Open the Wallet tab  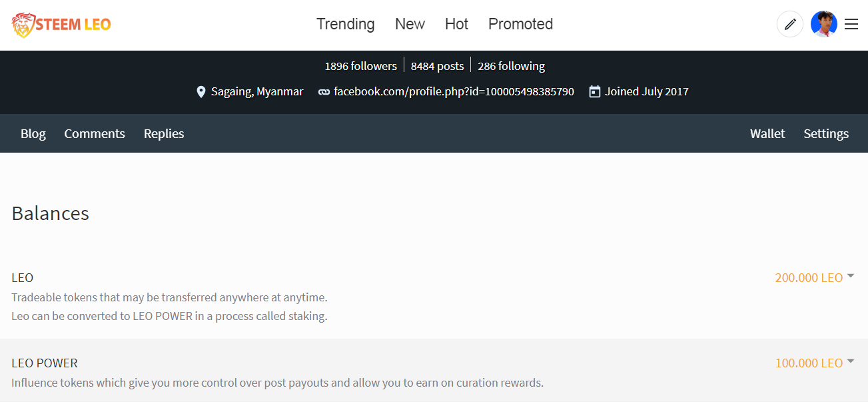[x=767, y=133]
